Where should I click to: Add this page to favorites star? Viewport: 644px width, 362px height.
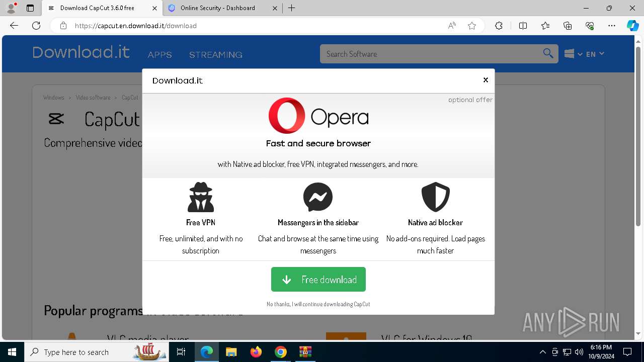tap(472, 26)
